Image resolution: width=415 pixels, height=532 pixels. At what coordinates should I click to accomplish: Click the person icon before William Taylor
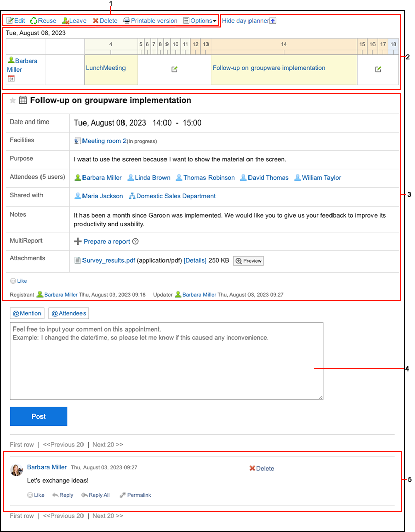[297, 177]
